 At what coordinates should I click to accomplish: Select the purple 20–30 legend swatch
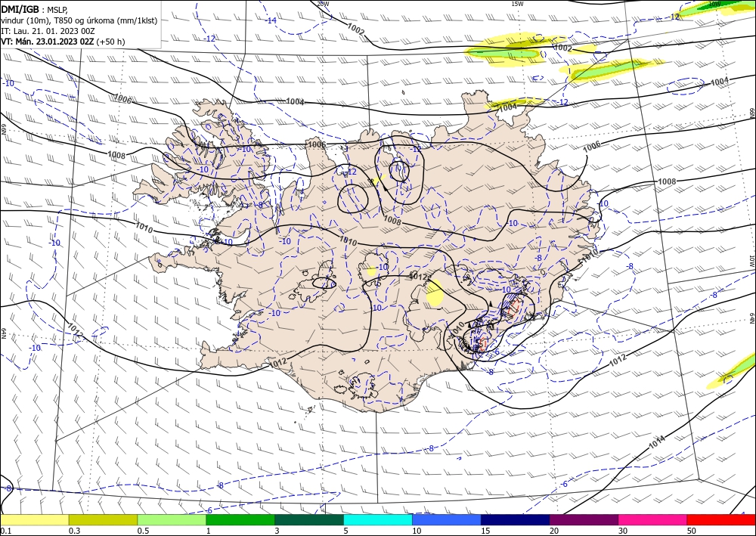pyautogui.click(x=584, y=519)
